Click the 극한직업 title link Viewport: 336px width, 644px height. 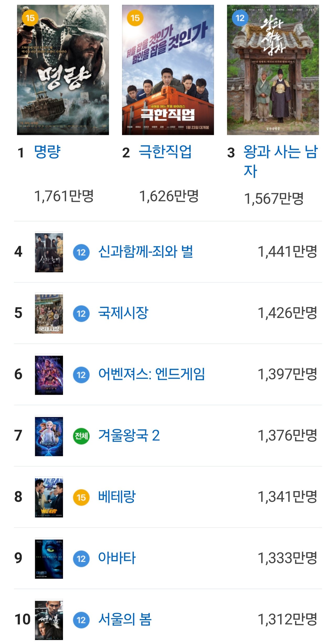165,152
